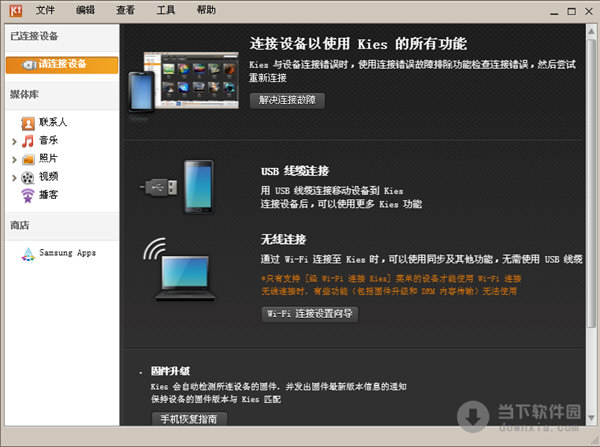
Task: Click the Samsung Apps icon
Action: click(28, 254)
